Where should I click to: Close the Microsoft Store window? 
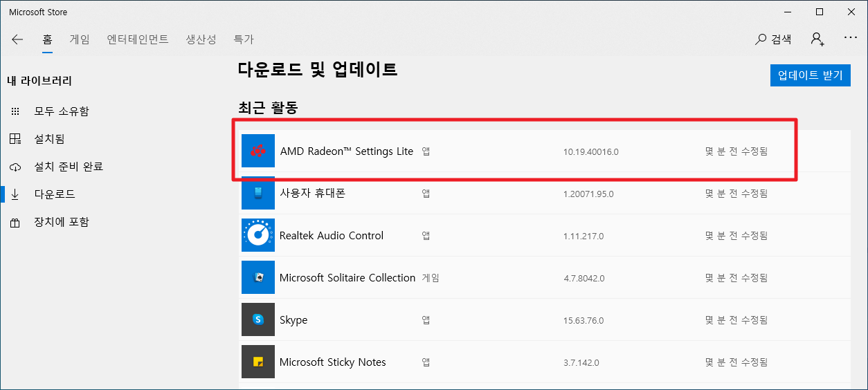[851, 12]
